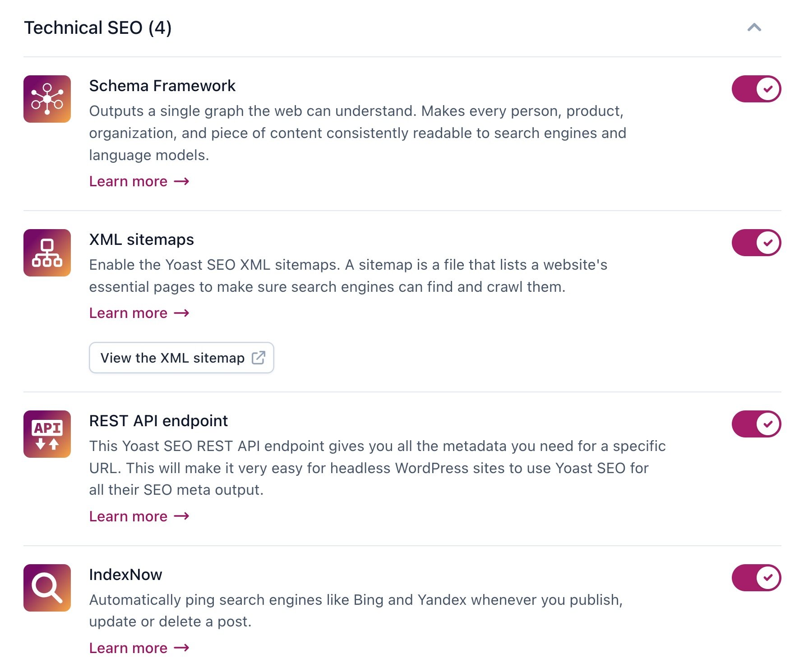Click the REST API endpoint icon
This screenshot has height=672, width=804.
point(47,434)
